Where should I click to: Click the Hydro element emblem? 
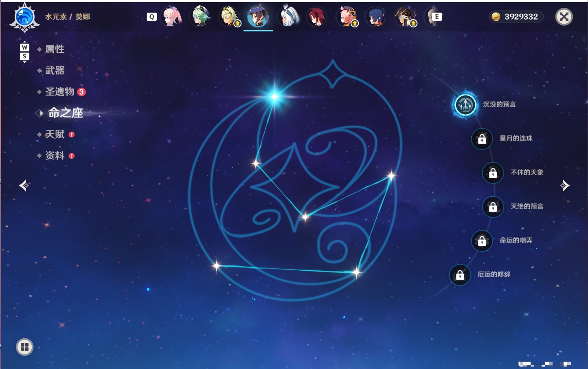click(24, 18)
